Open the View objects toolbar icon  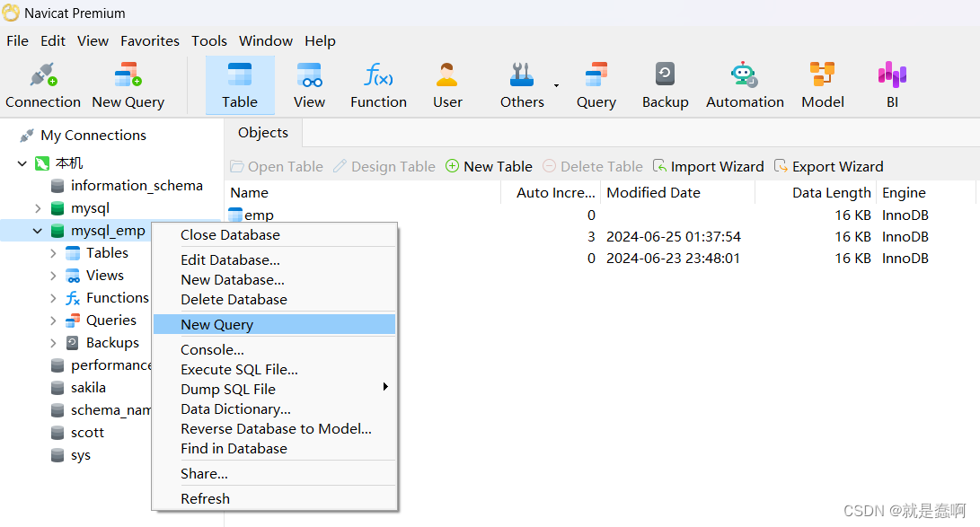(x=309, y=75)
